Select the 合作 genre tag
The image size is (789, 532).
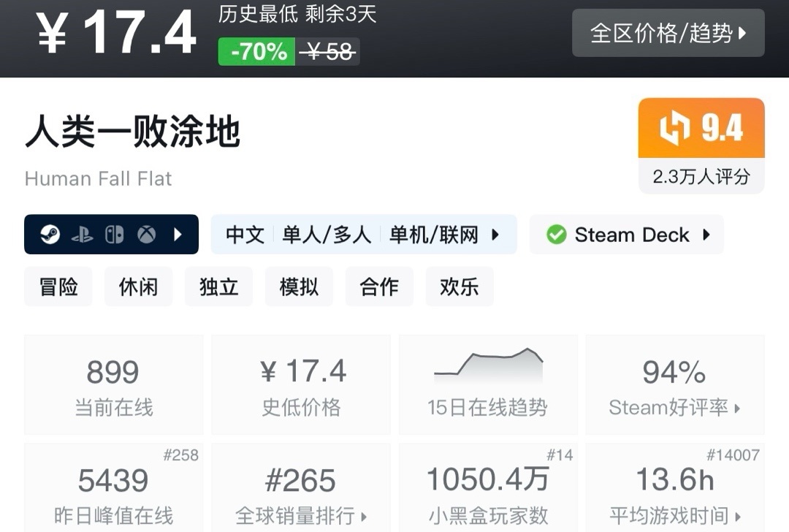(x=379, y=286)
